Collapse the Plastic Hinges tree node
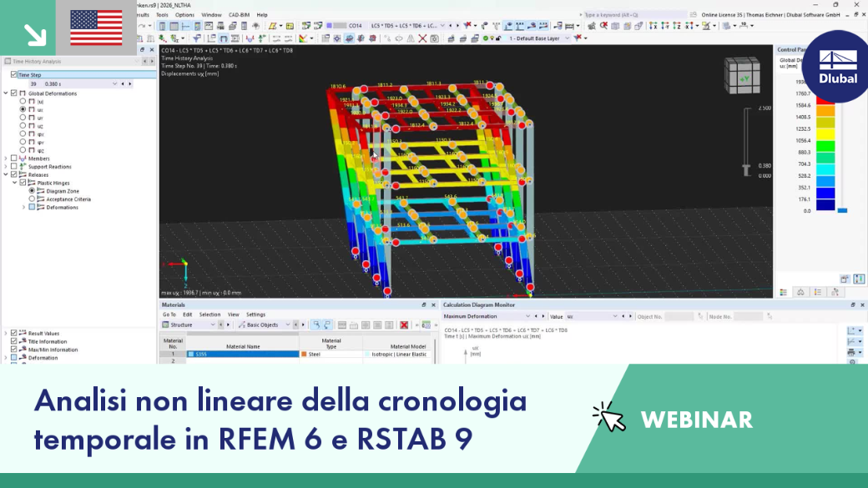This screenshot has height=488, width=868. (x=15, y=183)
